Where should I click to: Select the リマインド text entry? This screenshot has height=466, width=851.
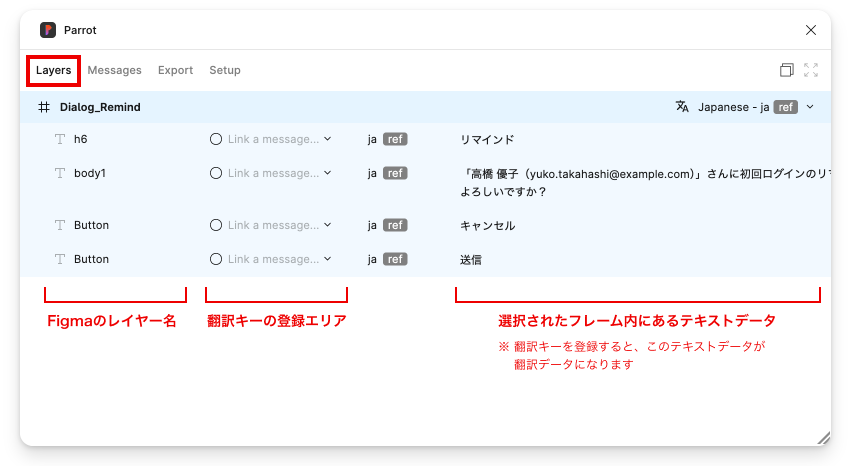pyautogui.click(x=487, y=139)
